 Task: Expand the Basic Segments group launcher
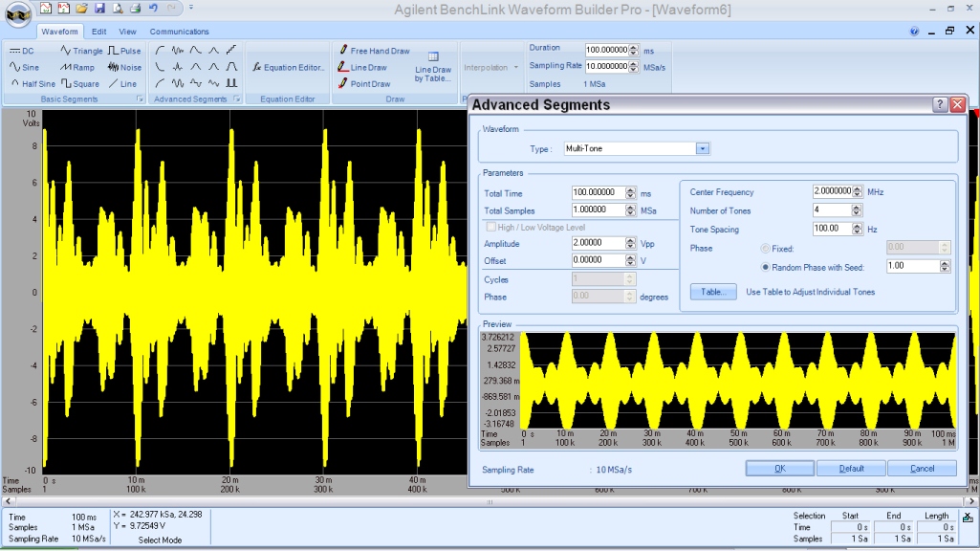click(x=141, y=99)
